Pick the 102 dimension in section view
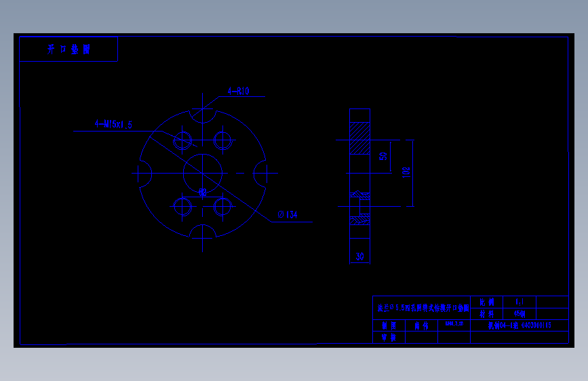588x381 pixels. (x=406, y=172)
